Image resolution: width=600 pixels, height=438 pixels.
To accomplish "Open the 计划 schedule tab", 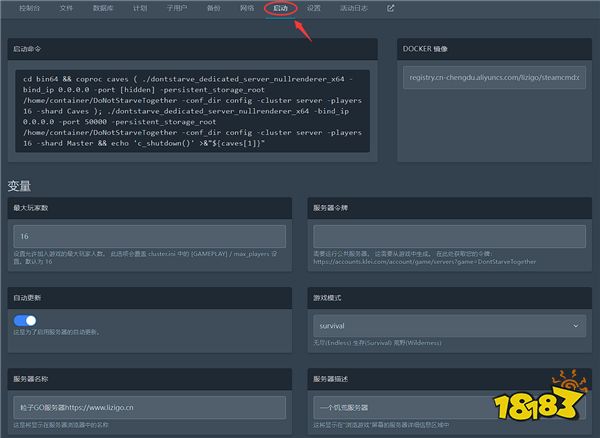I will tap(139, 8).
